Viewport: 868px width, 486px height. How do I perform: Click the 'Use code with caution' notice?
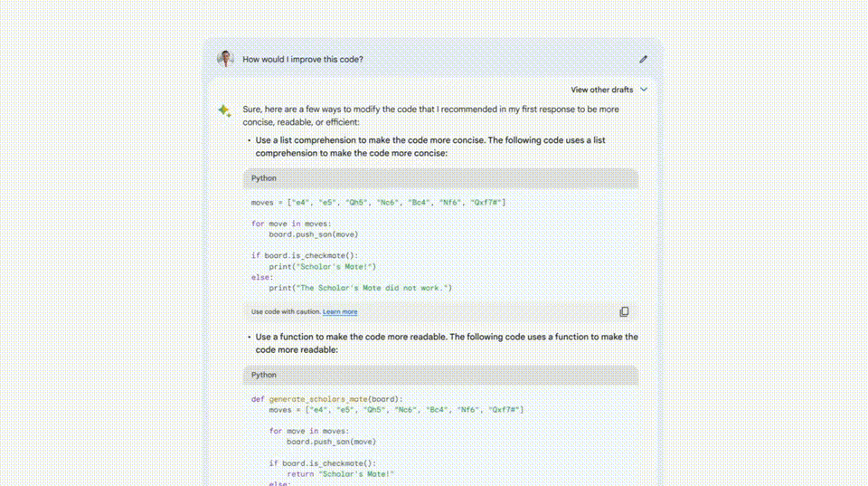(285, 312)
